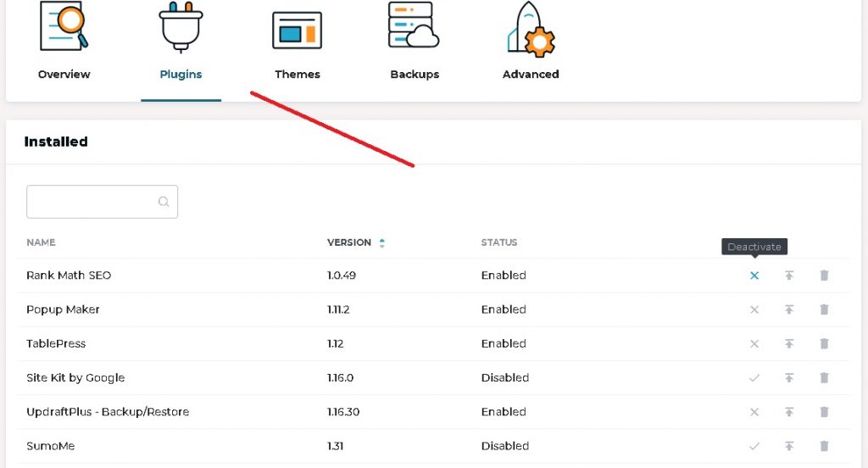Update the SumoMe plugin
The width and height of the screenshot is (868, 468).
(x=789, y=446)
